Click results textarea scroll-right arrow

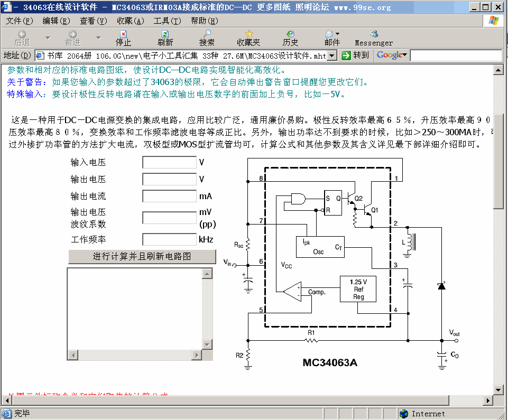click(196, 355)
